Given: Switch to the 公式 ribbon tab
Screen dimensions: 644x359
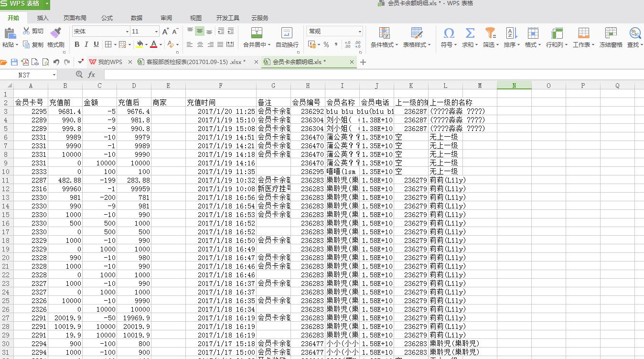Looking at the screenshot, I should [x=107, y=18].
